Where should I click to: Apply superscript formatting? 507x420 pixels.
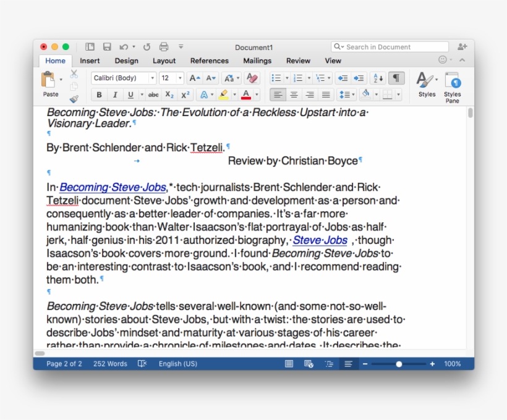pyautogui.click(x=184, y=94)
